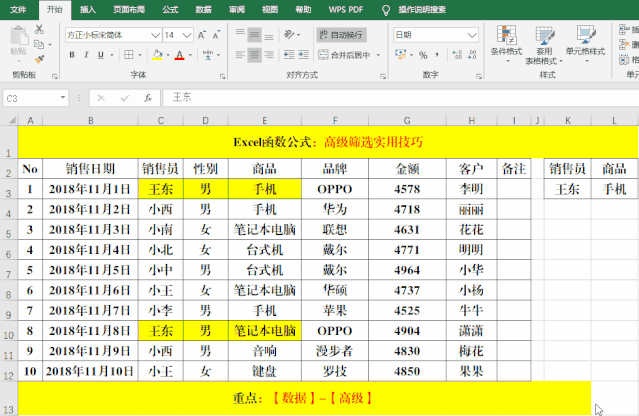639x416 pixels.
Task: Open 条件格式 conditional formatting
Action: (x=507, y=42)
